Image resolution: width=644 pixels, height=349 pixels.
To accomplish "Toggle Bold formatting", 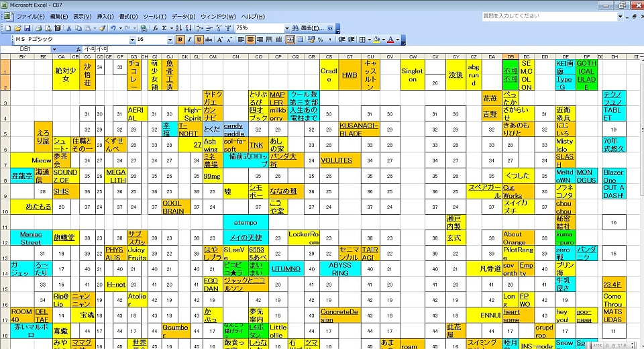I will coord(180,40).
